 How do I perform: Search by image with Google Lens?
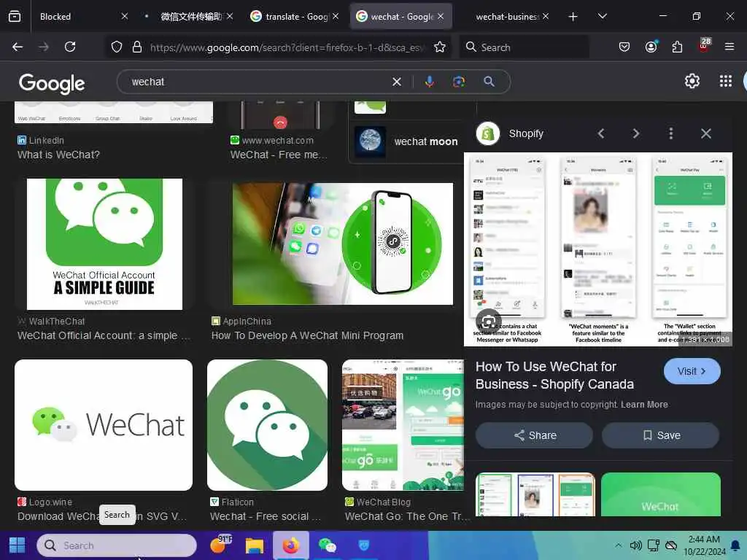coord(459,82)
